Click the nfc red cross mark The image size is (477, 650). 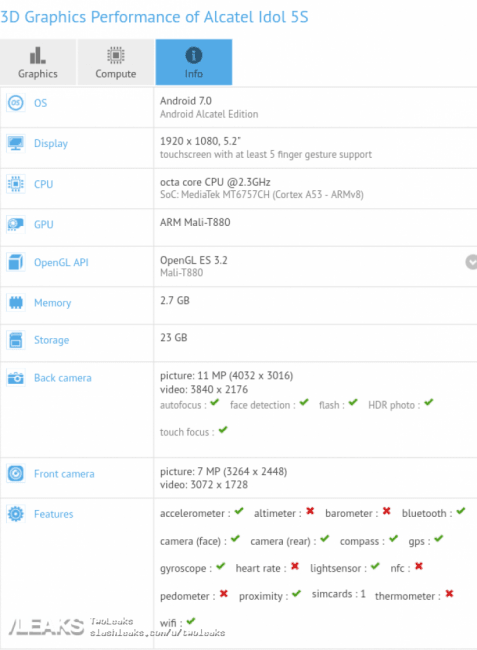[419, 566]
